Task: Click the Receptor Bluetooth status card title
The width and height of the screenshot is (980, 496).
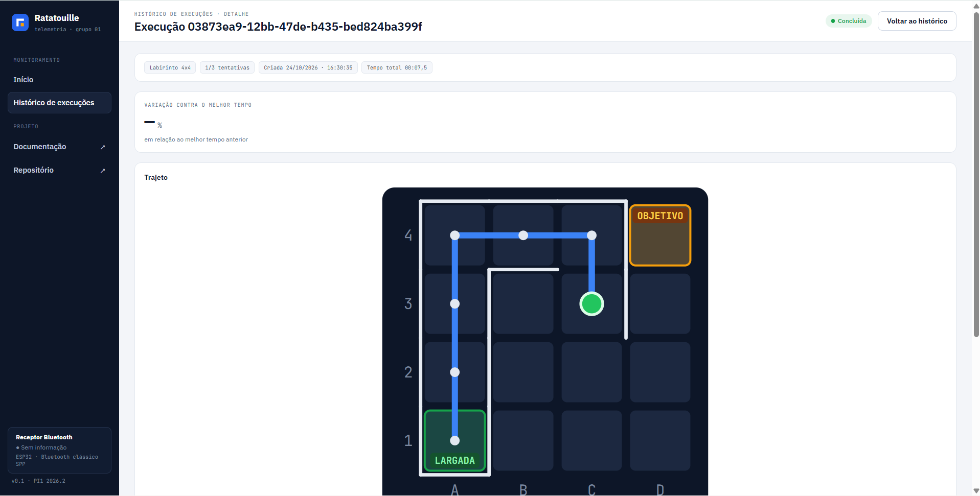Action: [x=44, y=437]
